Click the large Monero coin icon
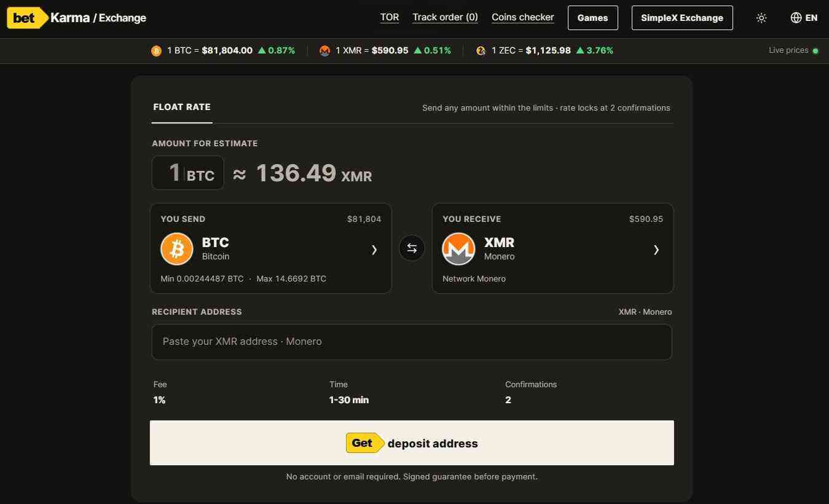Viewport: 829px width, 504px height. click(x=458, y=249)
